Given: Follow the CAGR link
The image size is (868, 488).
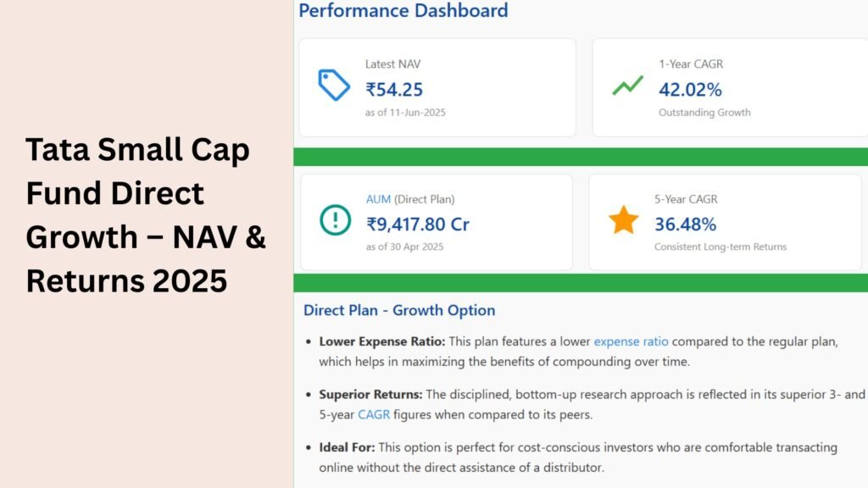Looking at the screenshot, I should [x=374, y=414].
